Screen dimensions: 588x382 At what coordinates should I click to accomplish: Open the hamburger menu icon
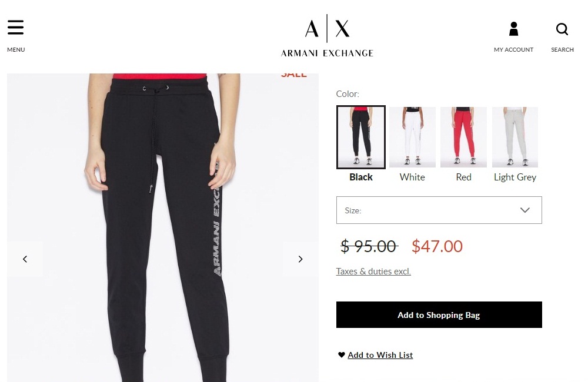(15, 28)
